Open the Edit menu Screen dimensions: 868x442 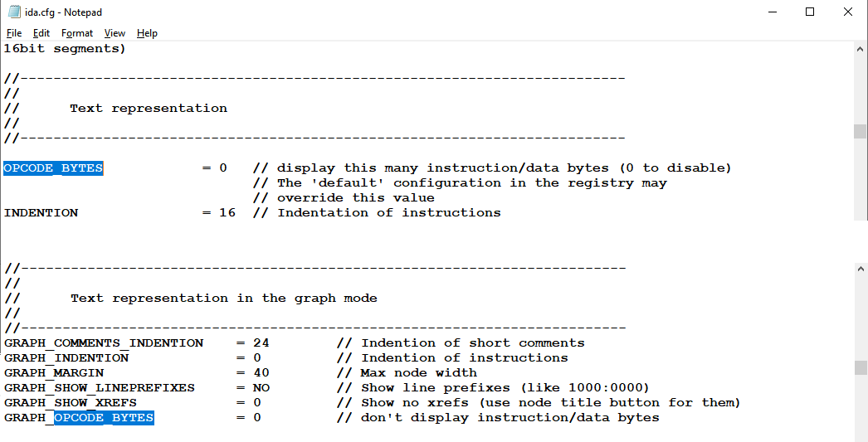coord(41,33)
